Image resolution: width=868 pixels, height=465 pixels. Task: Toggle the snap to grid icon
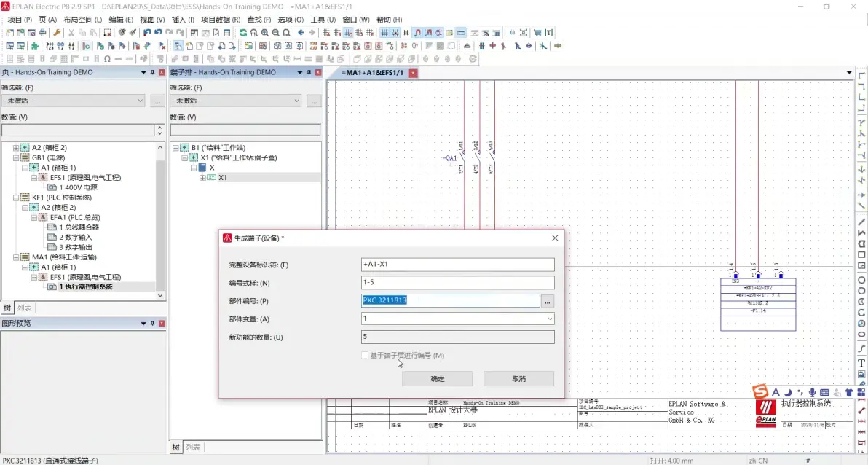pyautogui.click(x=395, y=33)
